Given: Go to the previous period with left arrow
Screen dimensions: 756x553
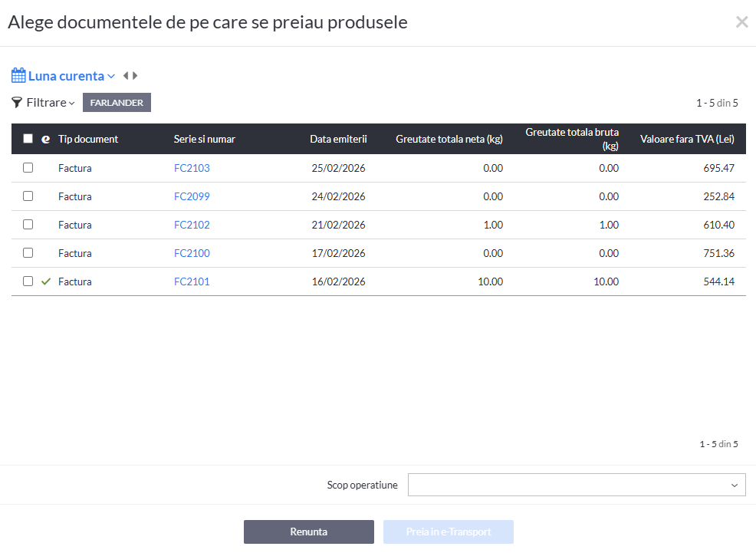Looking at the screenshot, I should 126,76.
